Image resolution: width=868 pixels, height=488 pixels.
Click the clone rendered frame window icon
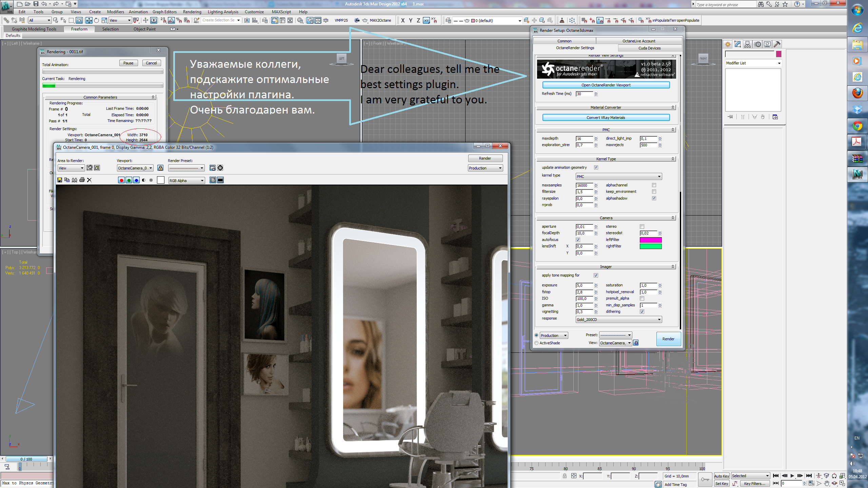coord(74,180)
